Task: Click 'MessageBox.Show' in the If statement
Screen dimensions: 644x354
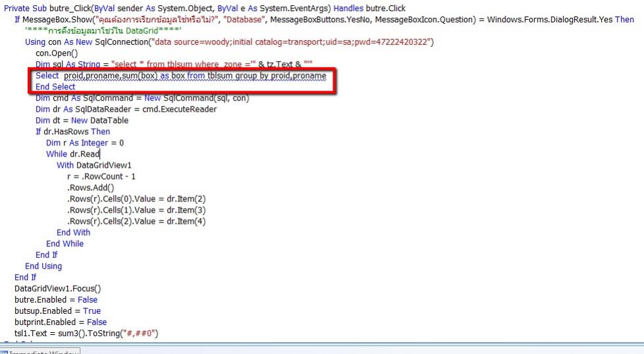Action: click(x=57, y=19)
